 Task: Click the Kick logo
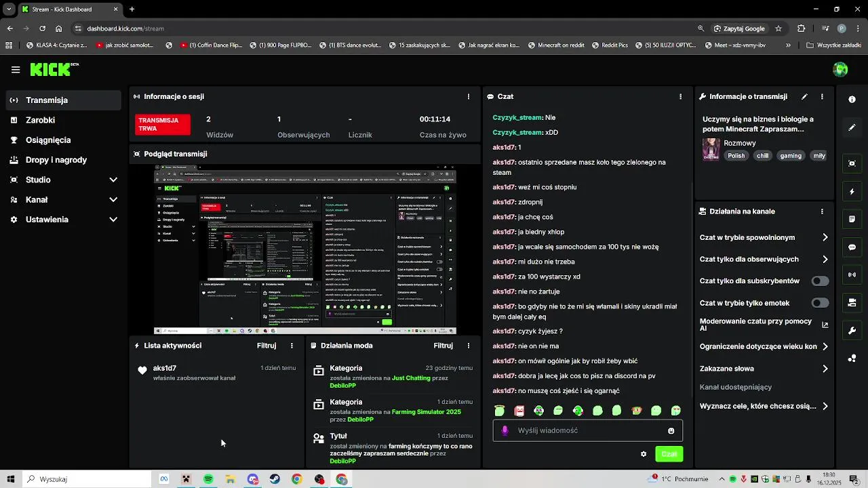[54, 69]
